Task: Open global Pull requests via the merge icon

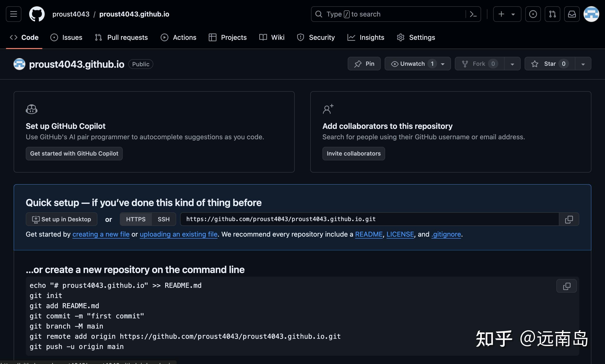Action: pos(552,14)
